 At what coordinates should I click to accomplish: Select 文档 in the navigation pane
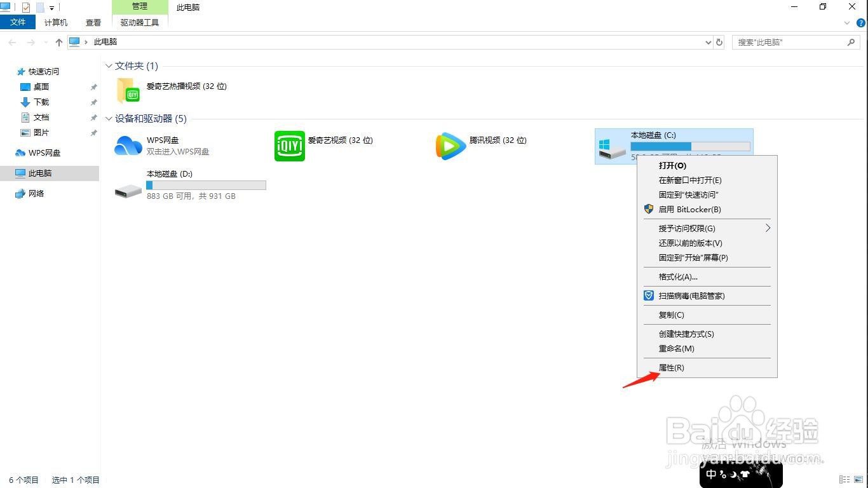point(41,118)
